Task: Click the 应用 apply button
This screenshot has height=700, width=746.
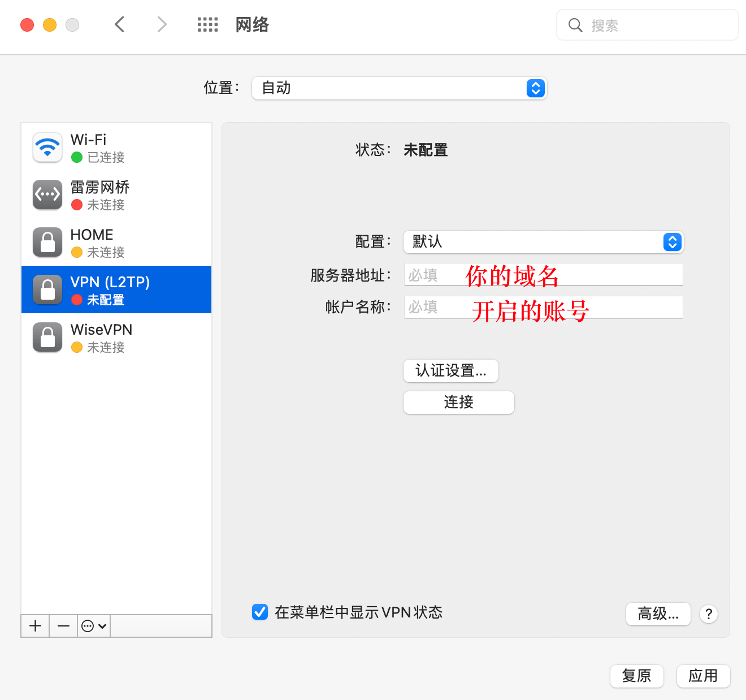Action: pos(704,676)
